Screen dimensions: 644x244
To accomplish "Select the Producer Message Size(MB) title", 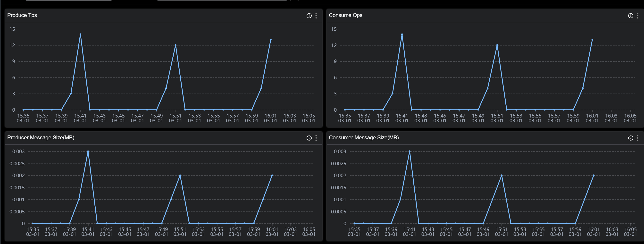I will click(x=41, y=137).
